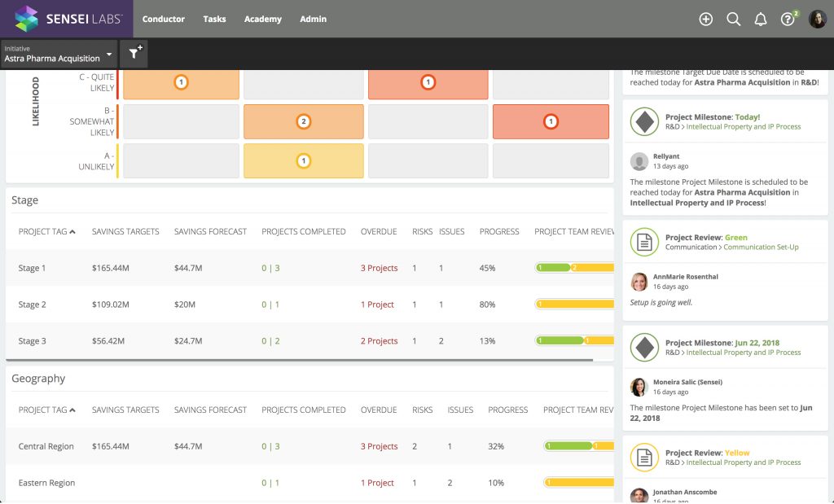Screen dimensions: 834x504
Task: Click the add filter funnel icon
Action: click(x=134, y=54)
